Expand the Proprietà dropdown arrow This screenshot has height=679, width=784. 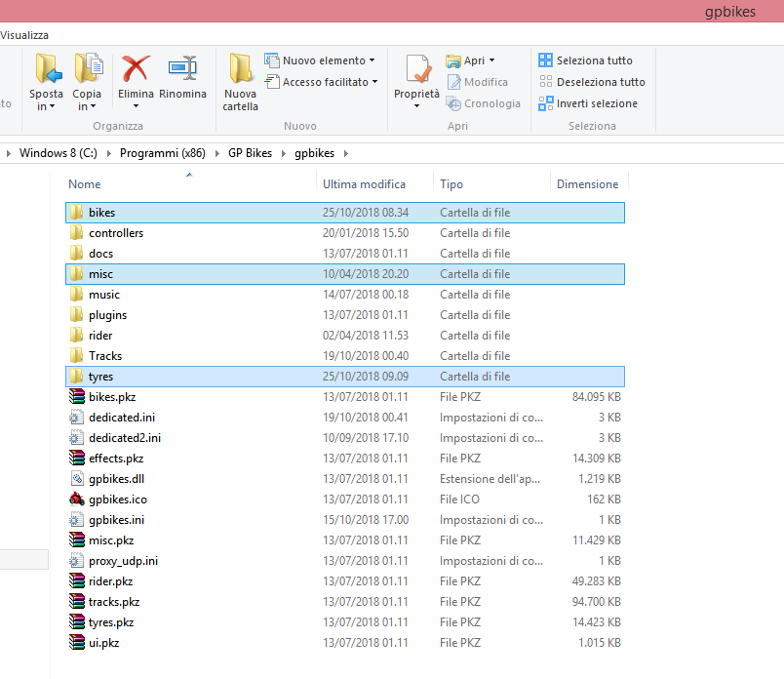click(x=417, y=106)
